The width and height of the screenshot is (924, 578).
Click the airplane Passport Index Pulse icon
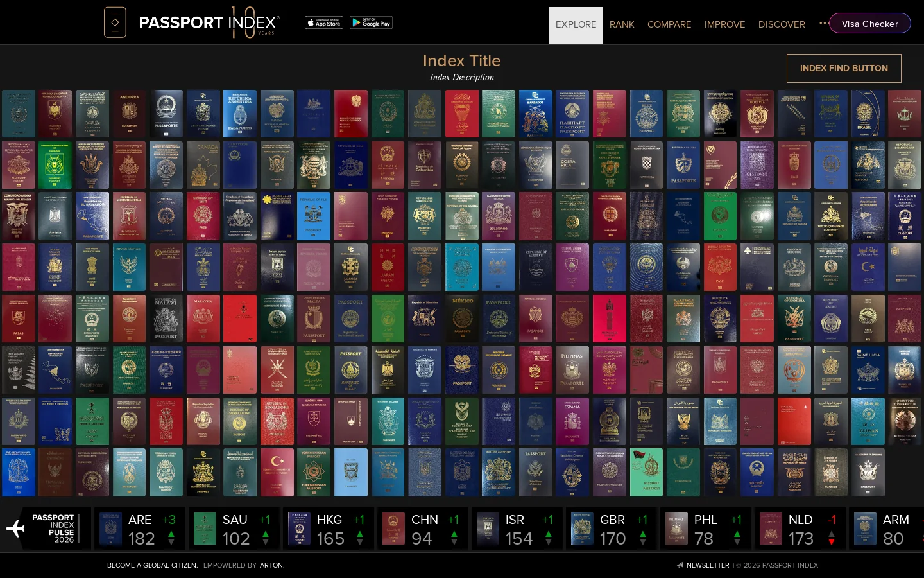coord(15,529)
